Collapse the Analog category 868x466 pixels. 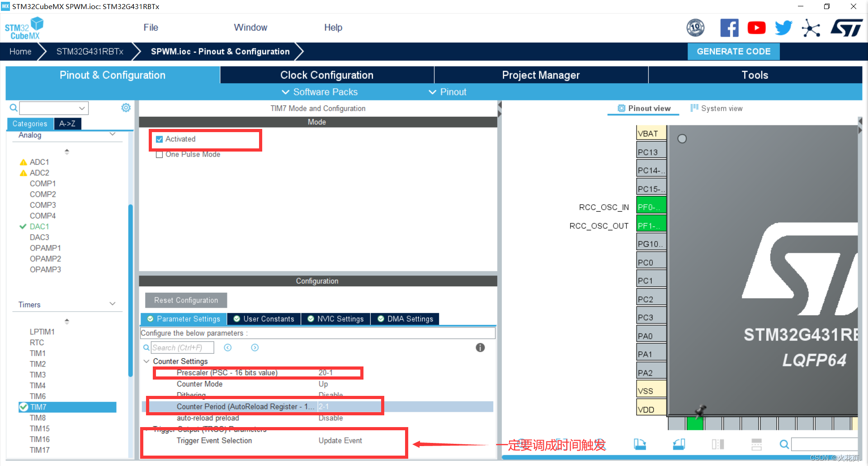[x=113, y=134]
